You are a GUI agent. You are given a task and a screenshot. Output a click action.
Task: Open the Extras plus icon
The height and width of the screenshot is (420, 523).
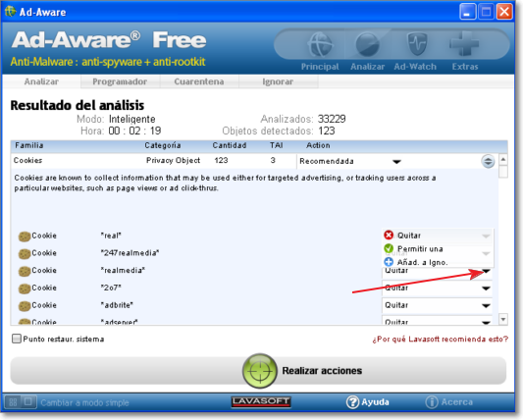click(464, 43)
